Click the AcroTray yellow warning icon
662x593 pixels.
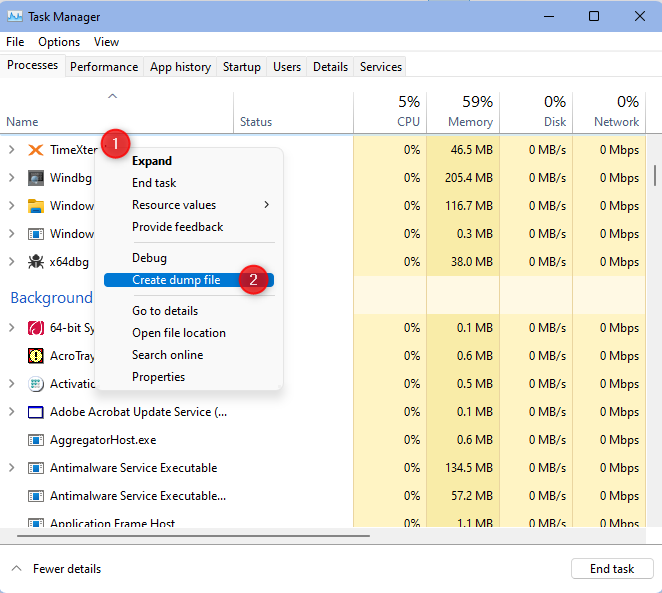[35, 356]
